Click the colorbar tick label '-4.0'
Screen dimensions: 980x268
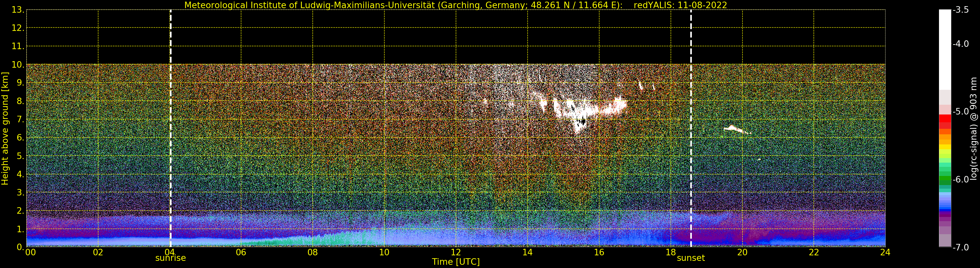coord(960,44)
